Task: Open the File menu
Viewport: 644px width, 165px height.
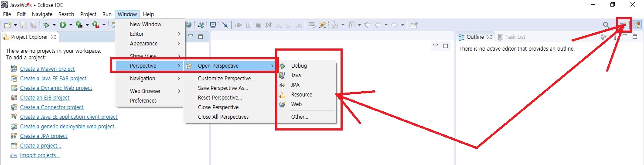Action: 7,14
